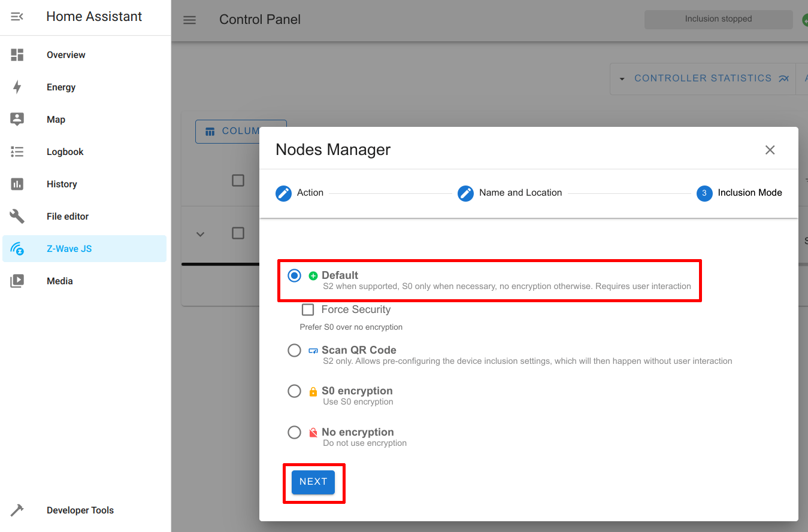Open the Logbook icon
Image resolution: width=808 pixels, height=532 pixels.
(x=17, y=151)
